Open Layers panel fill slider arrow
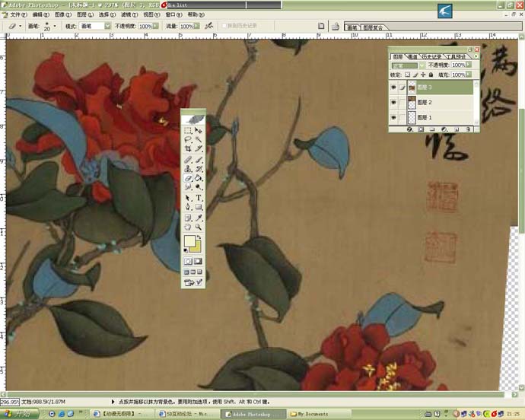The height and width of the screenshot is (420, 525). pos(469,75)
